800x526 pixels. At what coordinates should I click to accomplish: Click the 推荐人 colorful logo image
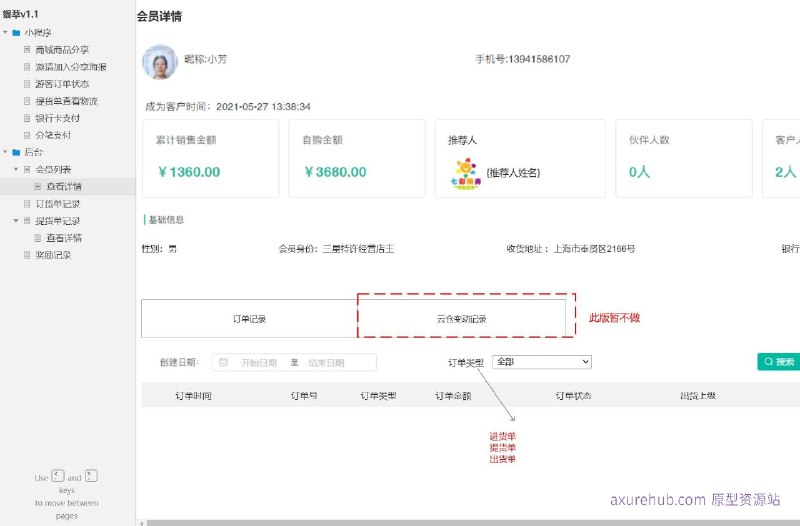pos(466,173)
